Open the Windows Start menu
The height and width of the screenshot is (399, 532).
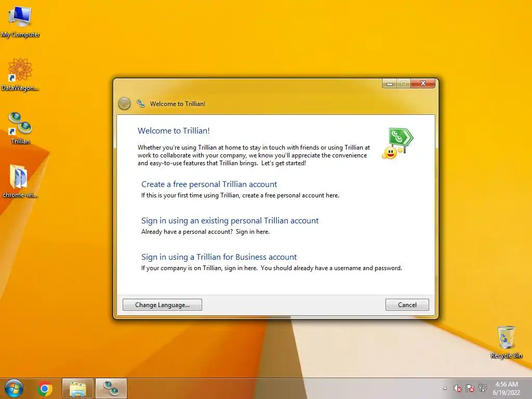click(14, 389)
